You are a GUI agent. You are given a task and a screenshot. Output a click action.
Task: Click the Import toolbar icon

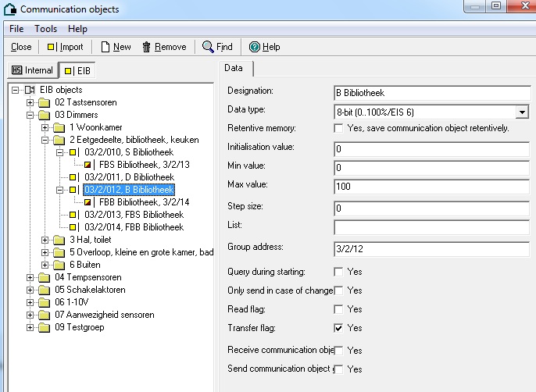pyautogui.click(x=51, y=47)
